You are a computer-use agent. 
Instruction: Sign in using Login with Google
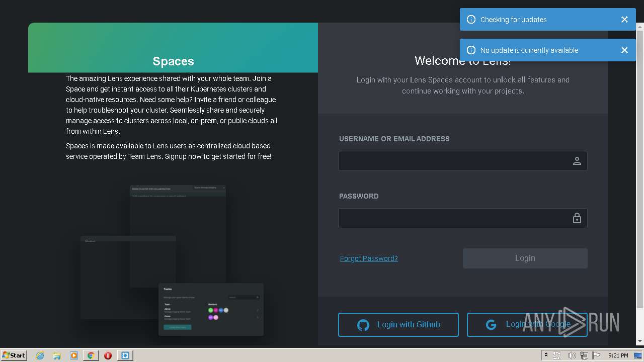(x=527, y=325)
